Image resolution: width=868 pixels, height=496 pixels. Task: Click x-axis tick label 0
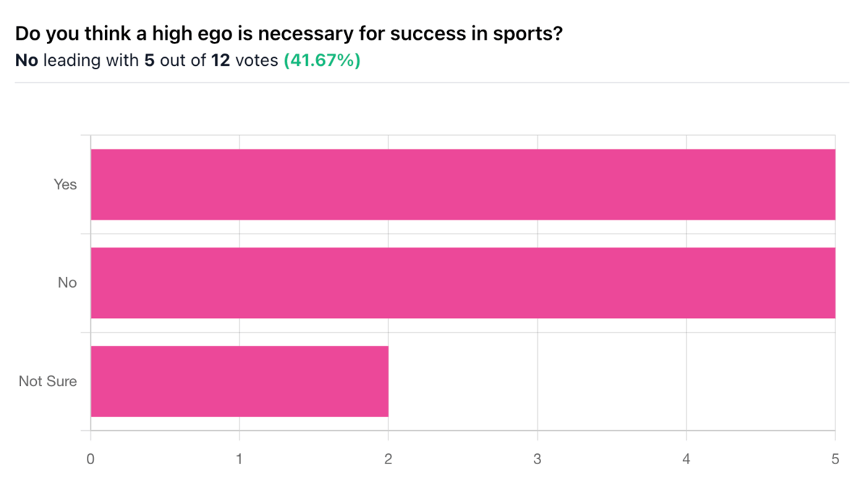[90, 458]
